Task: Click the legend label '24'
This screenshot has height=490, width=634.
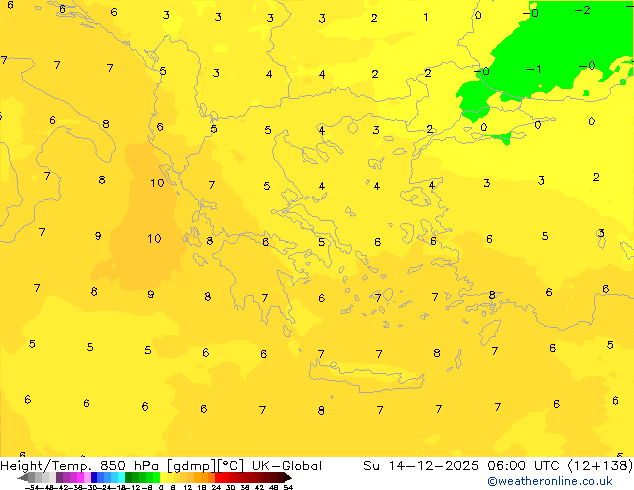Action: 216,487
